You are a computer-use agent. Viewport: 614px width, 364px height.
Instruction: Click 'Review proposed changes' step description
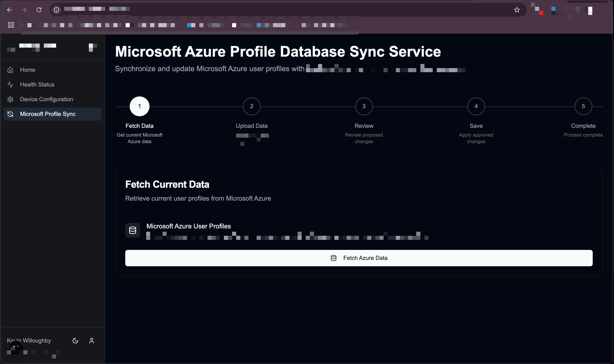tap(364, 138)
